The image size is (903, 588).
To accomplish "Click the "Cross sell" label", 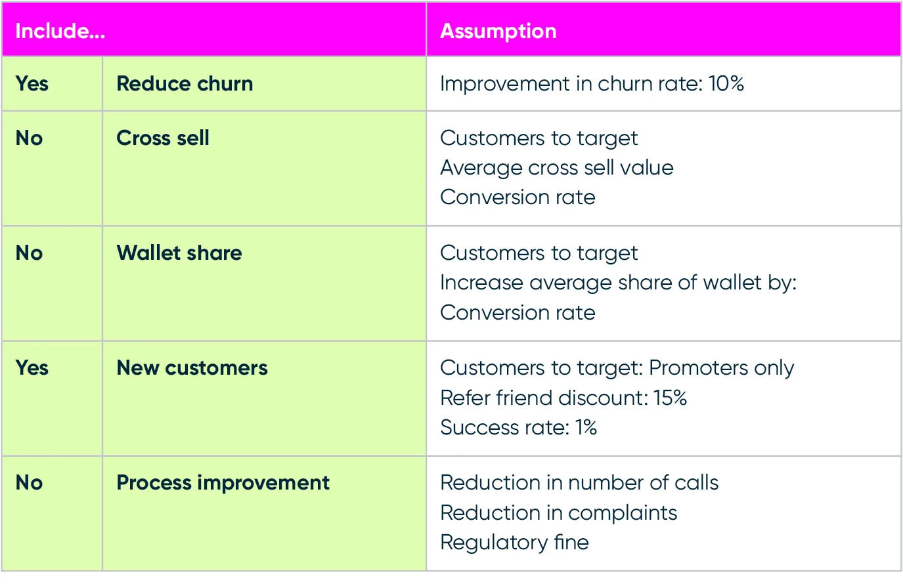I will click(x=163, y=138).
